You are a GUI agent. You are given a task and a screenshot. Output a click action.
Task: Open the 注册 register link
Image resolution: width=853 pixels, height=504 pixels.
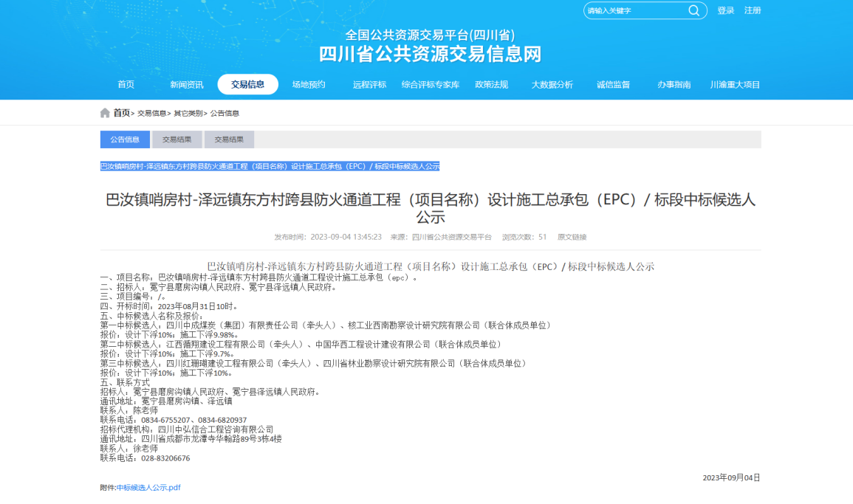753,11
